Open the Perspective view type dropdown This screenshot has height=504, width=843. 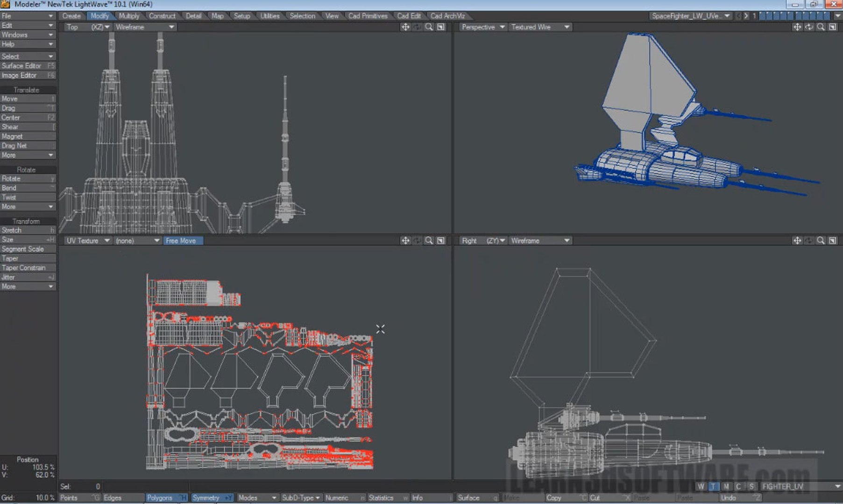pyautogui.click(x=483, y=27)
